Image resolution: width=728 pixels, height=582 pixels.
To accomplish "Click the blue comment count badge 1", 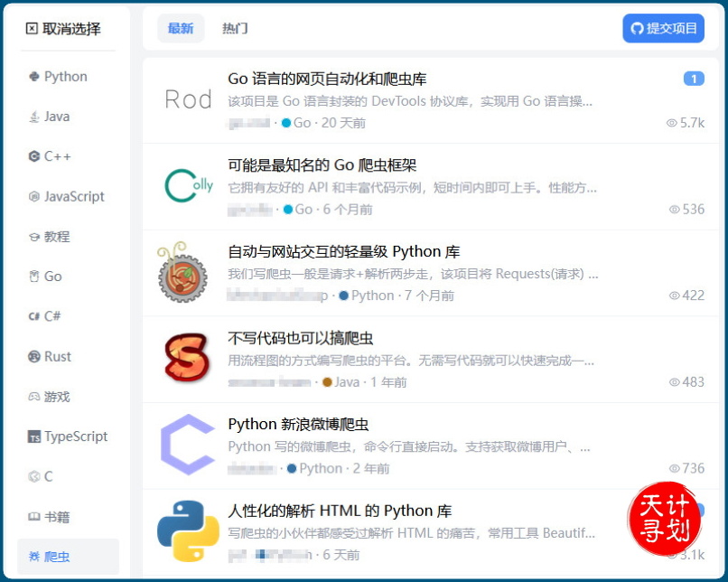I will [x=693, y=79].
